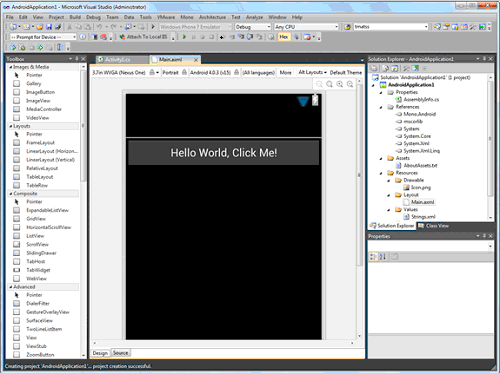Click the zoom in magnifier in designer
Image resolution: width=500 pixels, height=373 pixels.
point(340,84)
